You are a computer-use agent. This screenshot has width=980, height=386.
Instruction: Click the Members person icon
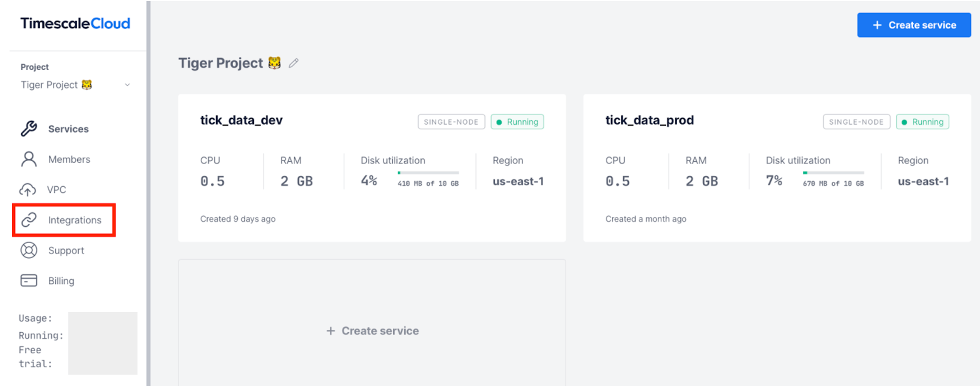(x=29, y=159)
